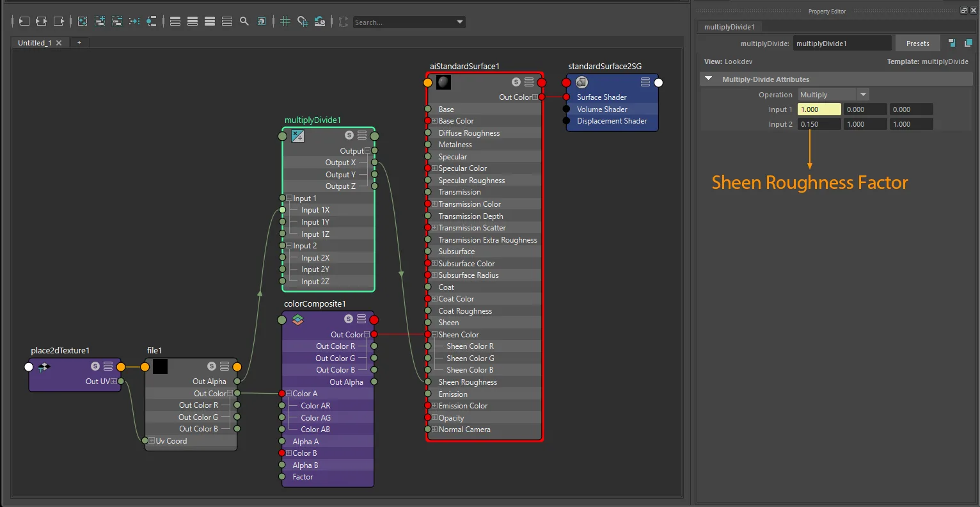Click the graph materials on selection icon
Screen dimensions: 980x507
click(x=152, y=21)
